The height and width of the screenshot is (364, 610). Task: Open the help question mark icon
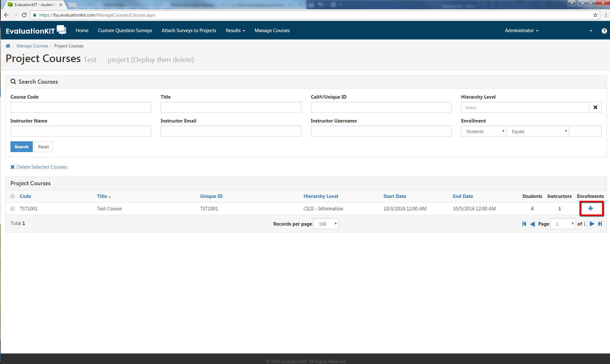pyautogui.click(x=604, y=31)
